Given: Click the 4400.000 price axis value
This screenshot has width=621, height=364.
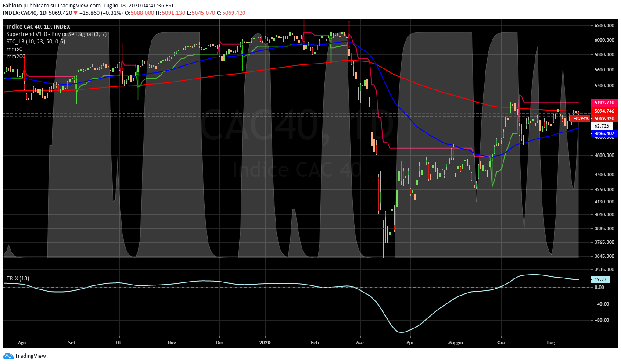Looking at the screenshot, I should pos(604,175).
